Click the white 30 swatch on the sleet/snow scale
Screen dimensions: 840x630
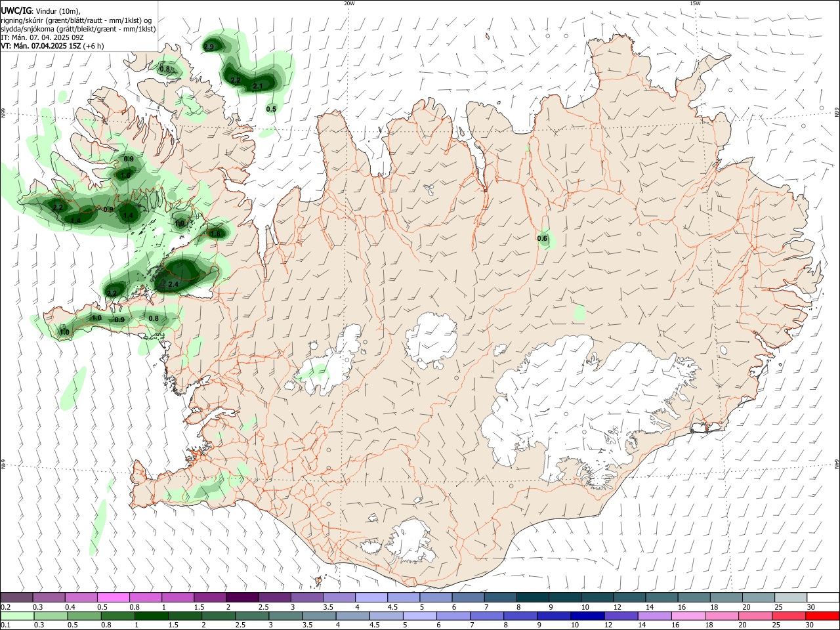822,597
